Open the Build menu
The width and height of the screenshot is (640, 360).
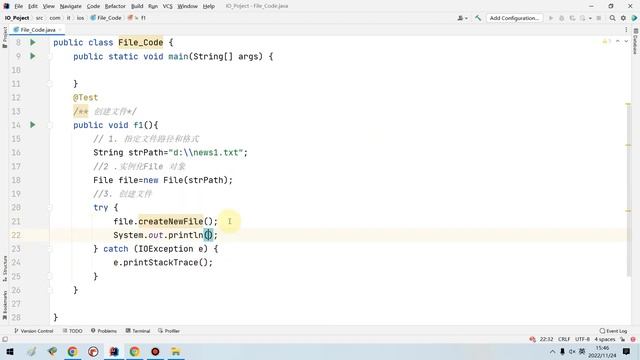click(x=137, y=6)
